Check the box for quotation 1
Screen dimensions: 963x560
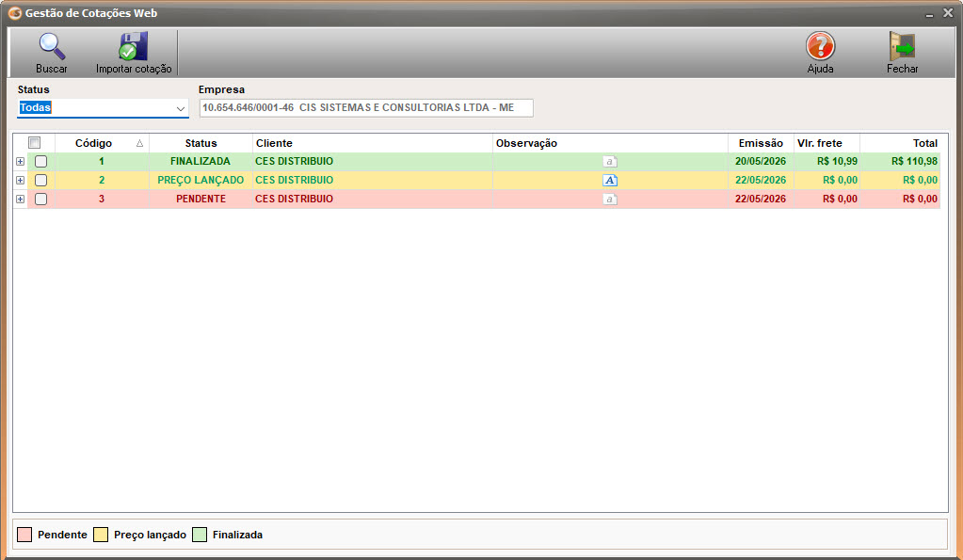coord(40,162)
